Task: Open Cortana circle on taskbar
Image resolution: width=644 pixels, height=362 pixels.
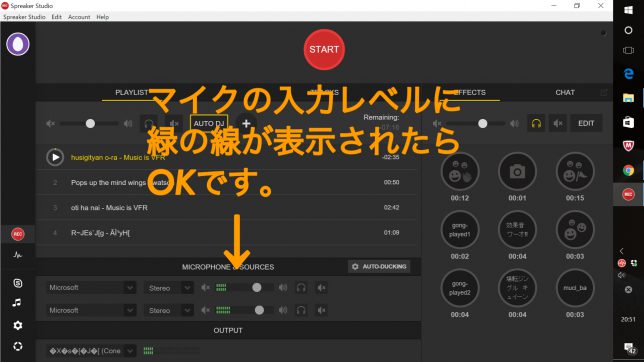Action: pos(628,30)
